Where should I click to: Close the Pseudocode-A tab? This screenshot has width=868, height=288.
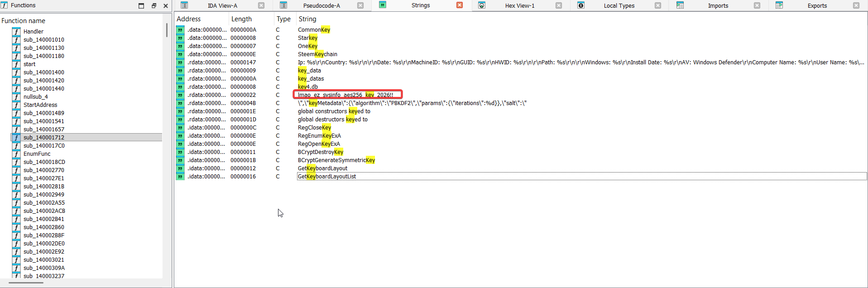click(360, 5)
